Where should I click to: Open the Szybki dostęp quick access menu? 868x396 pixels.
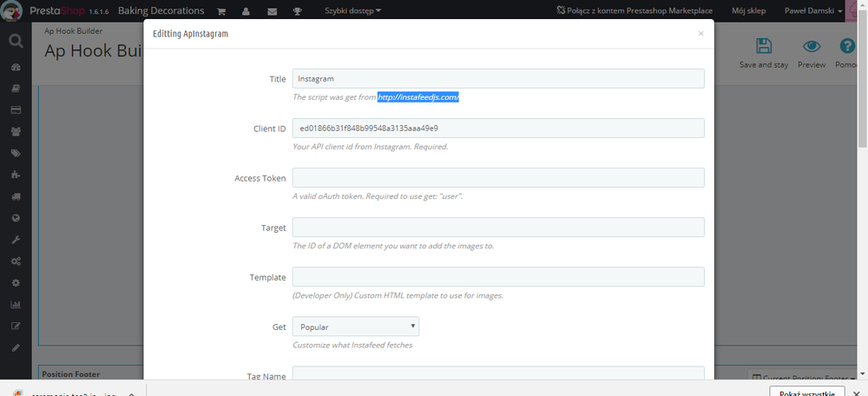click(x=352, y=11)
